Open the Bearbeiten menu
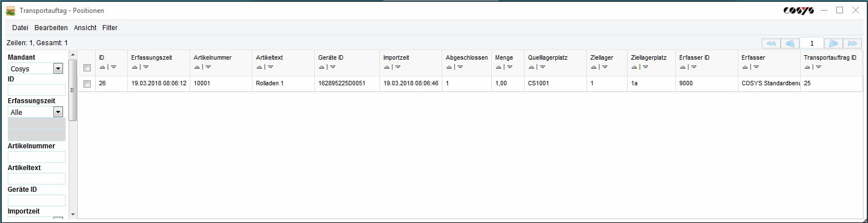Viewport: 868px width, 223px height. click(x=51, y=27)
